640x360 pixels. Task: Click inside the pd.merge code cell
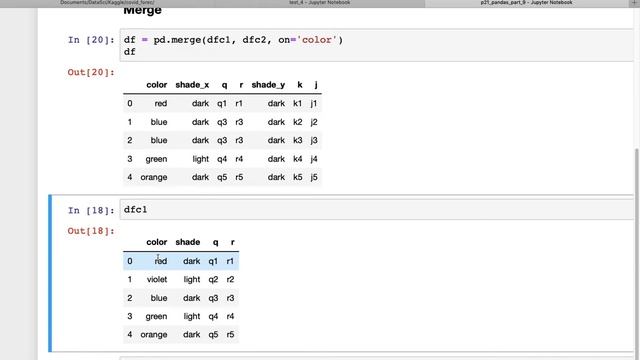[376, 45]
